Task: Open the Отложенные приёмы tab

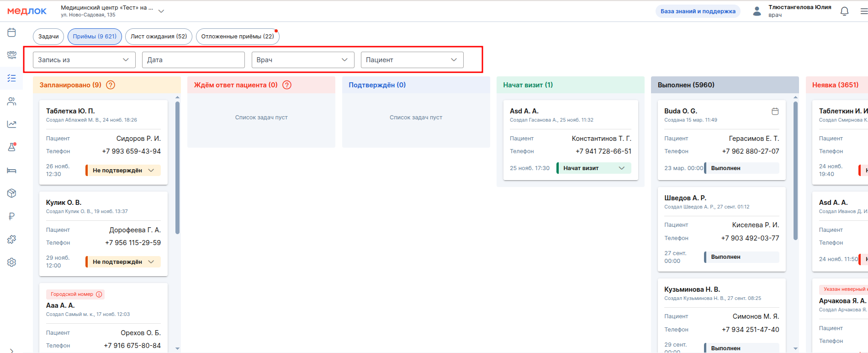Action: pyautogui.click(x=237, y=37)
